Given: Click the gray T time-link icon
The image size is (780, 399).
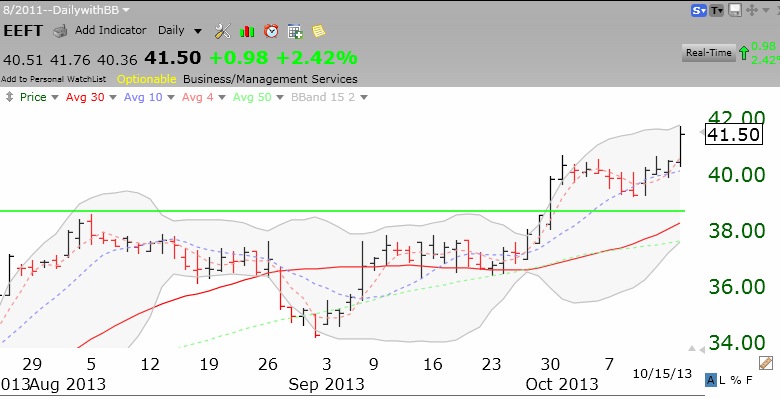Looking at the screenshot, I should pyautogui.click(x=716, y=10).
